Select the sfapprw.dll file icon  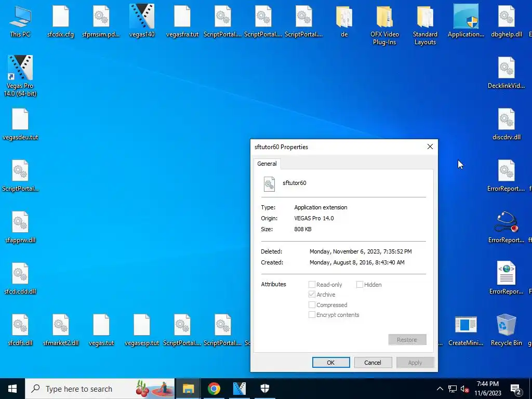click(20, 228)
